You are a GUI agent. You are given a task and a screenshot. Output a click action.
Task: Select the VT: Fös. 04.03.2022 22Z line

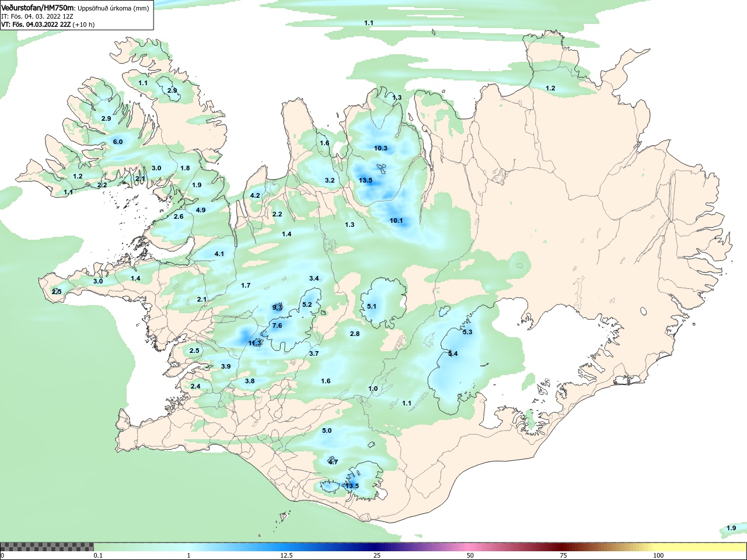48,24
